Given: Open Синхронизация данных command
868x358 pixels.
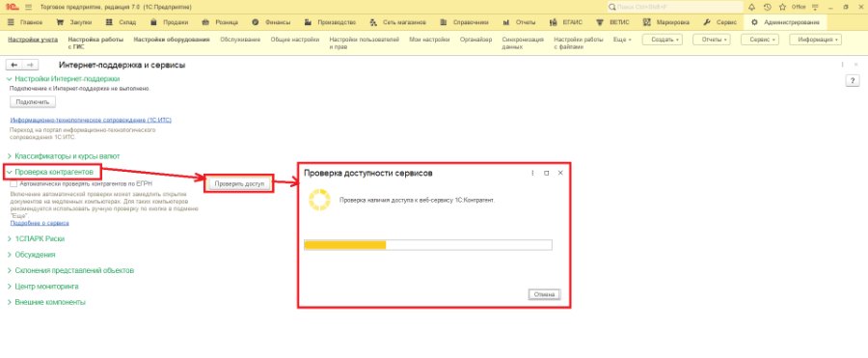Looking at the screenshot, I should tap(523, 43).
